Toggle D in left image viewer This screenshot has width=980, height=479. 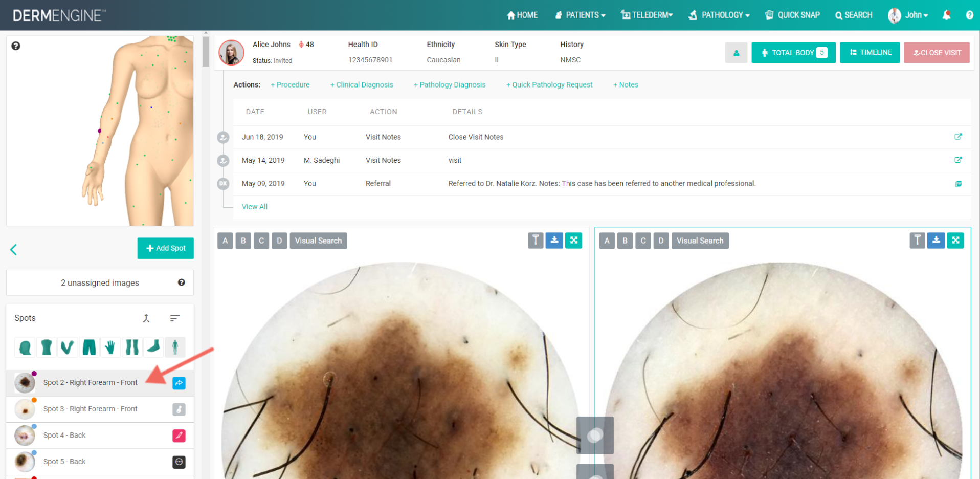point(279,241)
